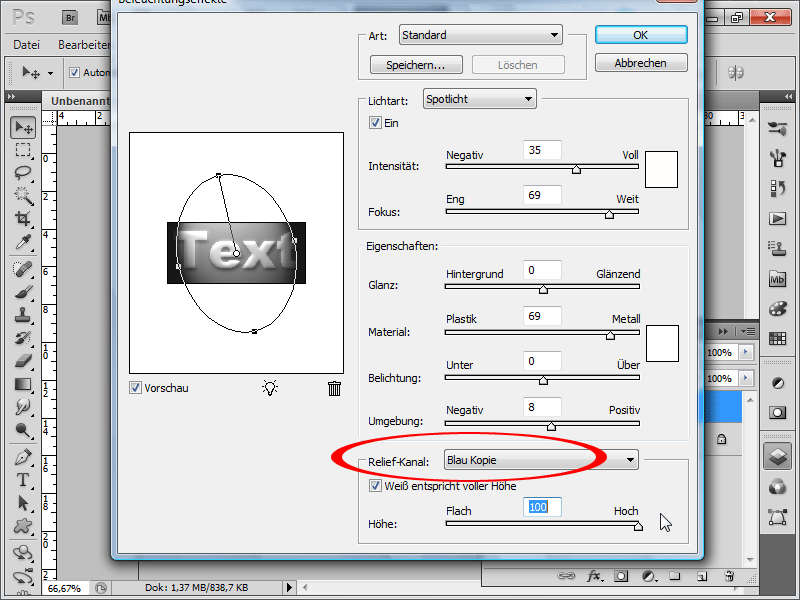Select the Rectangular Marquee tool
The image size is (800, 600).
(x=23, y=150)
